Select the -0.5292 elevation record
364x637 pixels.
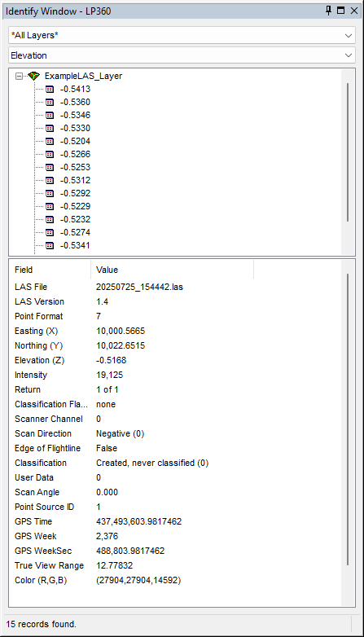(75, 193)
